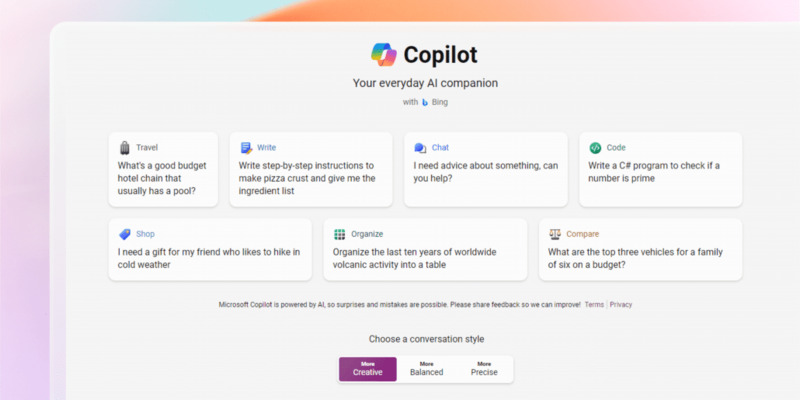This screenshot has width=800, height=400.
Task: Pick the volcanic activity table prompt
Action: pos(425,249)
